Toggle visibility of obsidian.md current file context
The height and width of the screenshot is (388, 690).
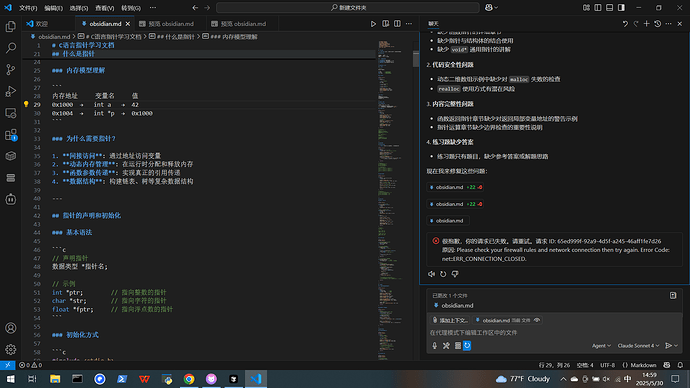(537, 320)
